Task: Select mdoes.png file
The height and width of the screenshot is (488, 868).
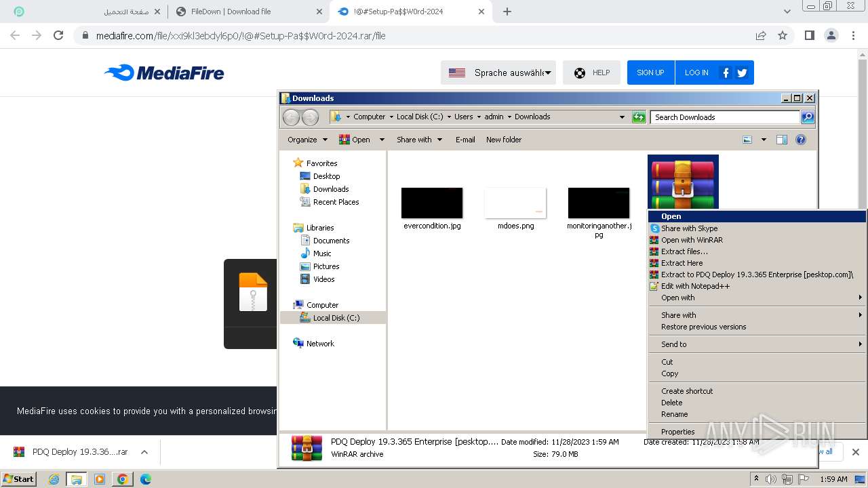Action: [x=515, y=209]
